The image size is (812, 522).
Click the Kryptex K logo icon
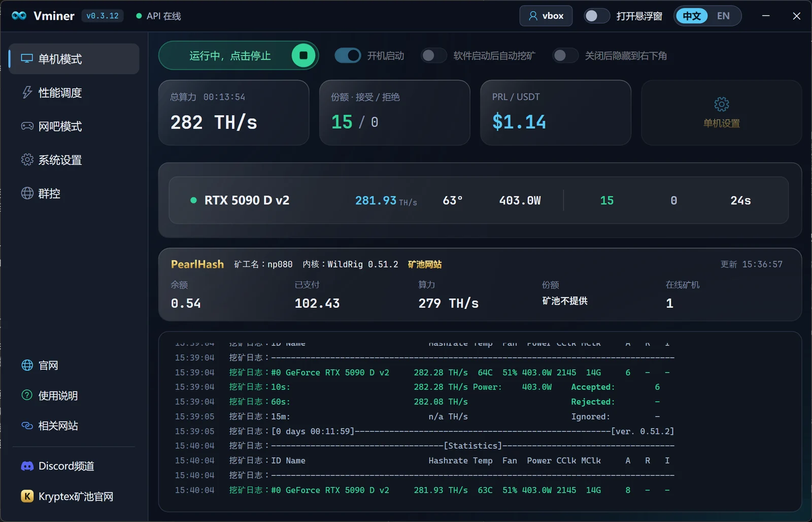click(27, 496)
